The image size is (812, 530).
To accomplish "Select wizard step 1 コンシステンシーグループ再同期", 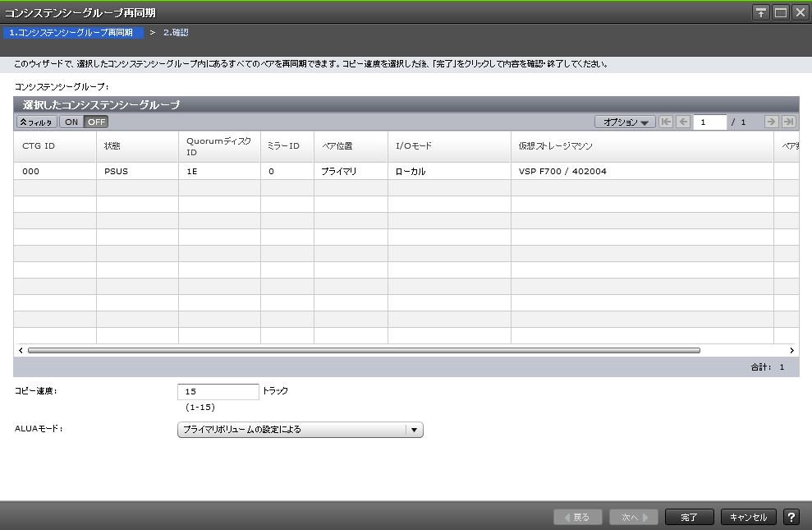I will (x=71, y=33).
